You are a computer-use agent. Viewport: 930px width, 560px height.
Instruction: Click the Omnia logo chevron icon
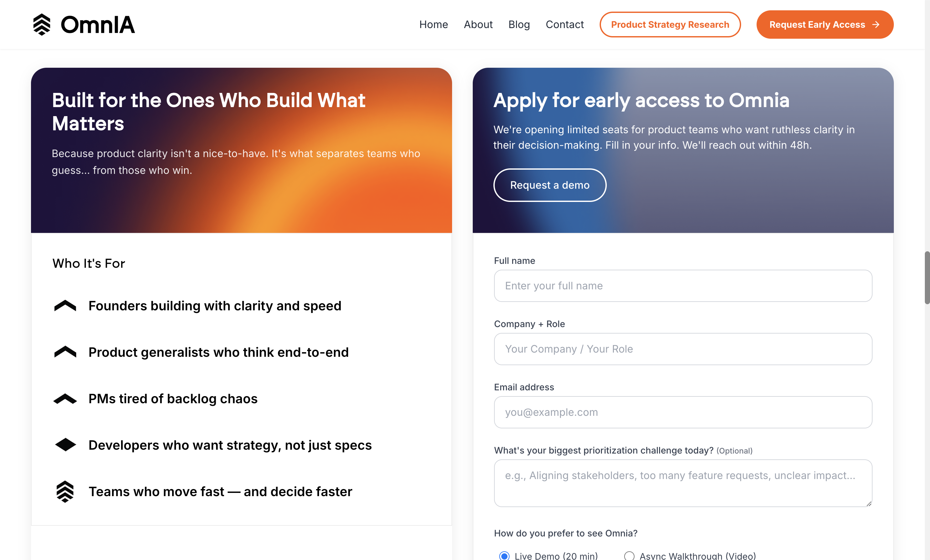tap(42, 24)
